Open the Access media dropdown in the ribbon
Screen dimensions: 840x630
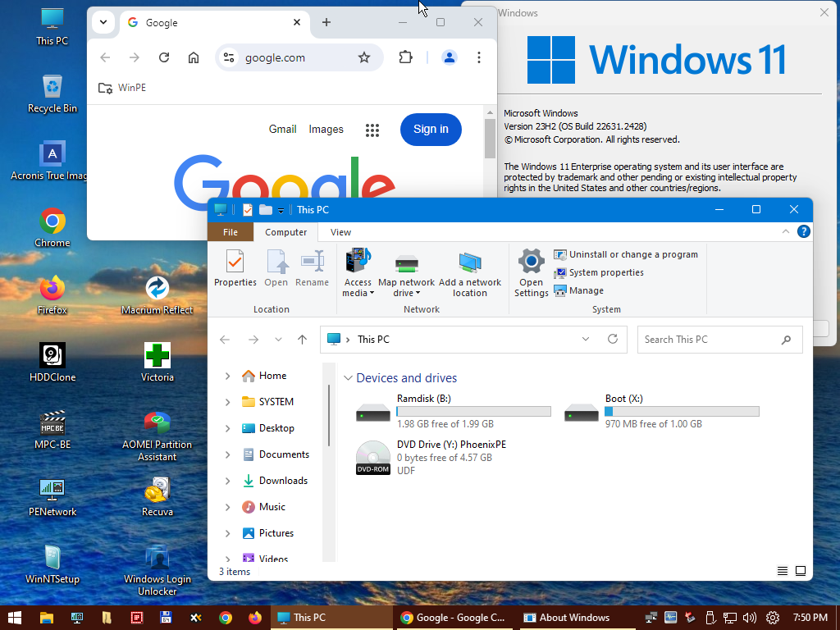[358, 273]
